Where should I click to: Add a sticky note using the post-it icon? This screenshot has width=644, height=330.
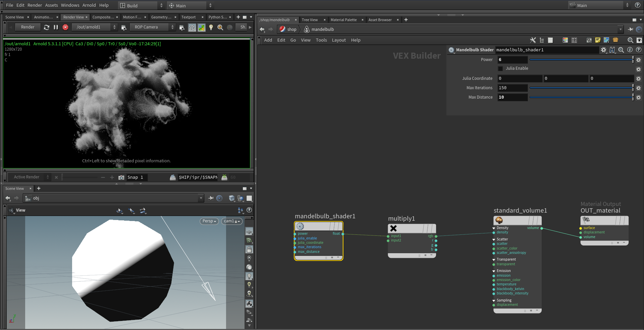(x=598, y=40)
